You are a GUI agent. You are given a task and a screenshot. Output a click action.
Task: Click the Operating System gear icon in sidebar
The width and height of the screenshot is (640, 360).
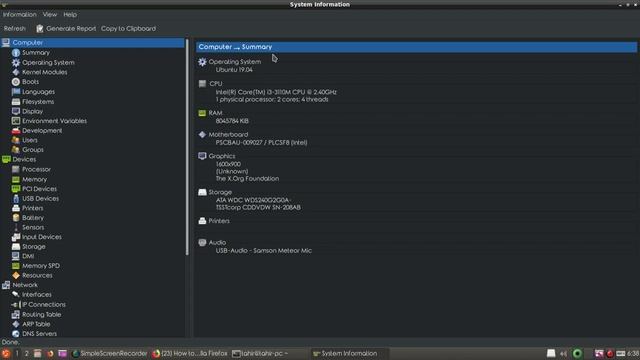16,62
